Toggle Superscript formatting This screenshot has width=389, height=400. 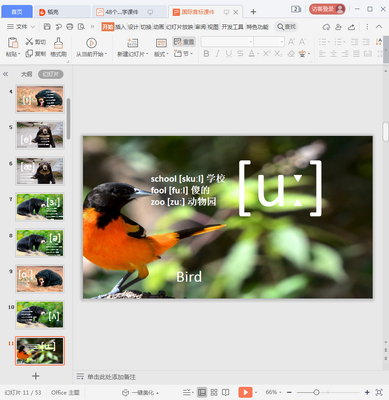point(266,53)
